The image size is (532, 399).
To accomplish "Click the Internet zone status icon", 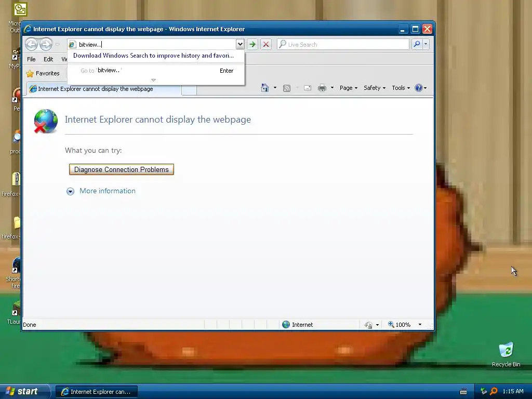I will pos(286,325).
